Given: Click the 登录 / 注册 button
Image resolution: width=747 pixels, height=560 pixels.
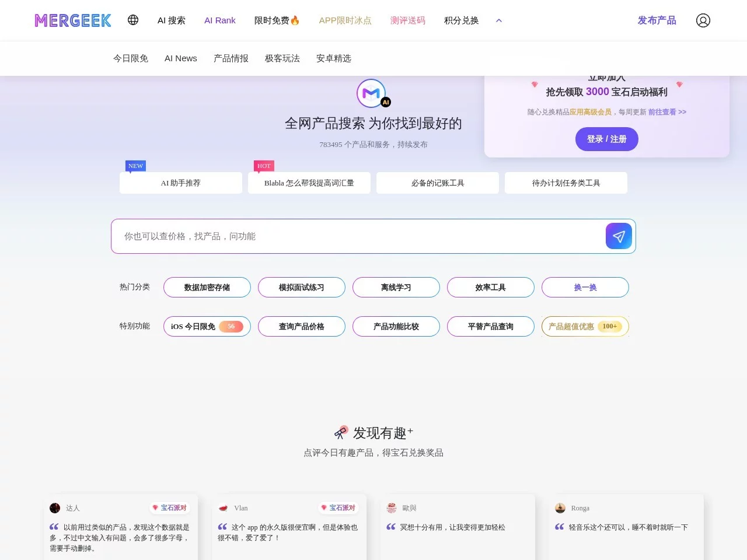Looking at the screenshot, I should [x=606, y=139].
